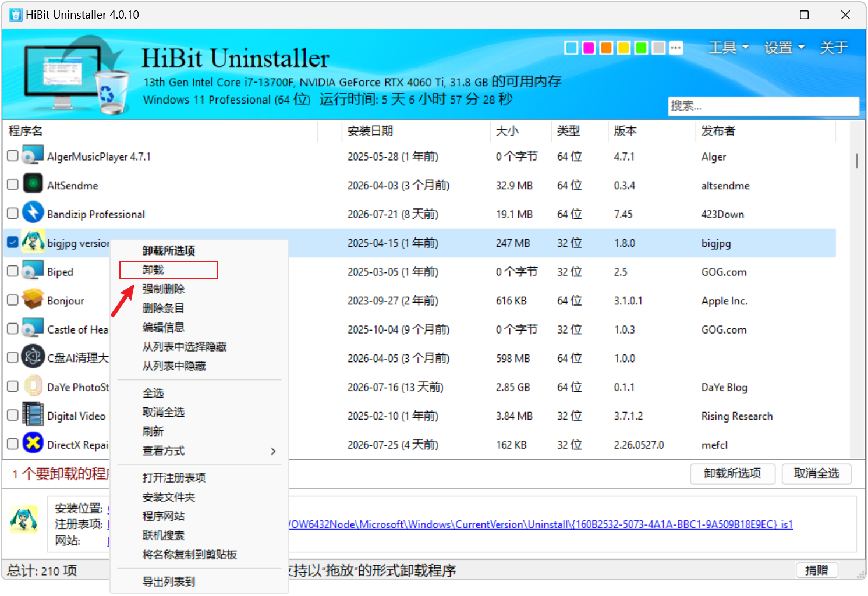Check the Castle of Heart checkbox

pyautogui.click(x=12, y=328)
